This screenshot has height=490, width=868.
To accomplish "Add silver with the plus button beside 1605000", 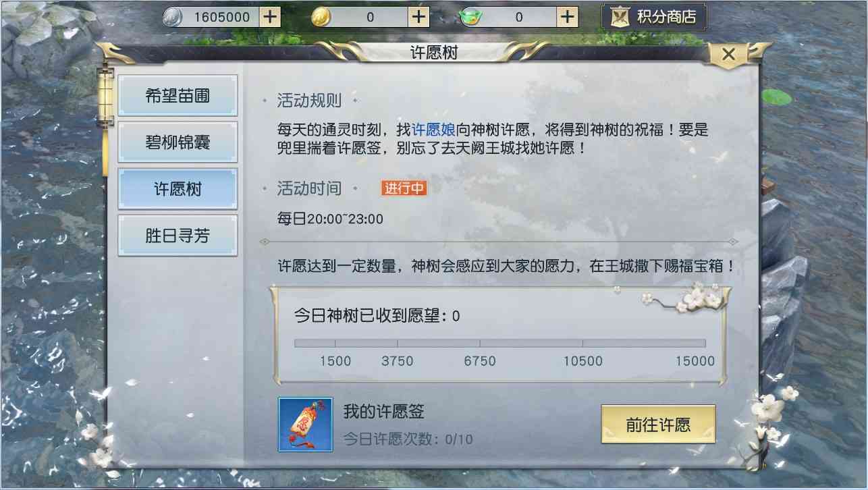I will [x=270, y=17].
